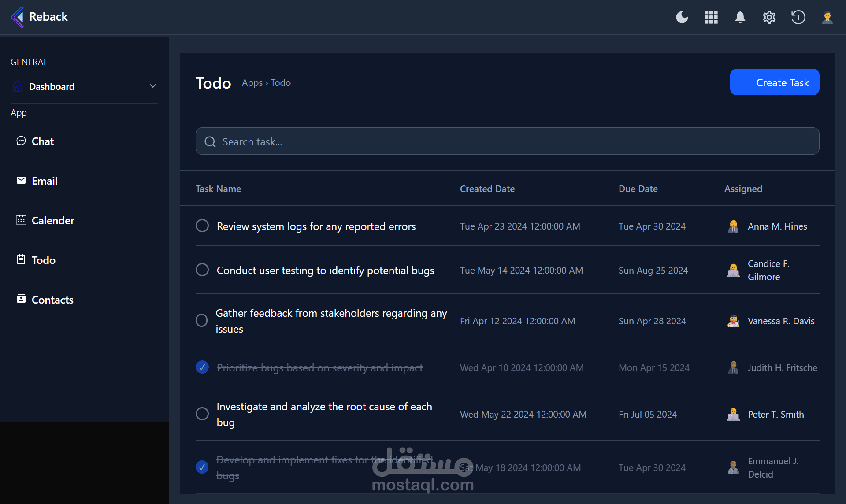Expand the Dashboard menu chevron

(153, 86)
